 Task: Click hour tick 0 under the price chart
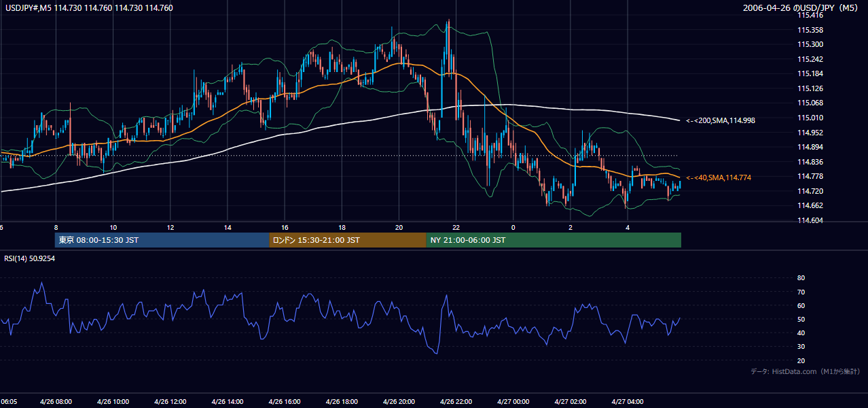513,228
